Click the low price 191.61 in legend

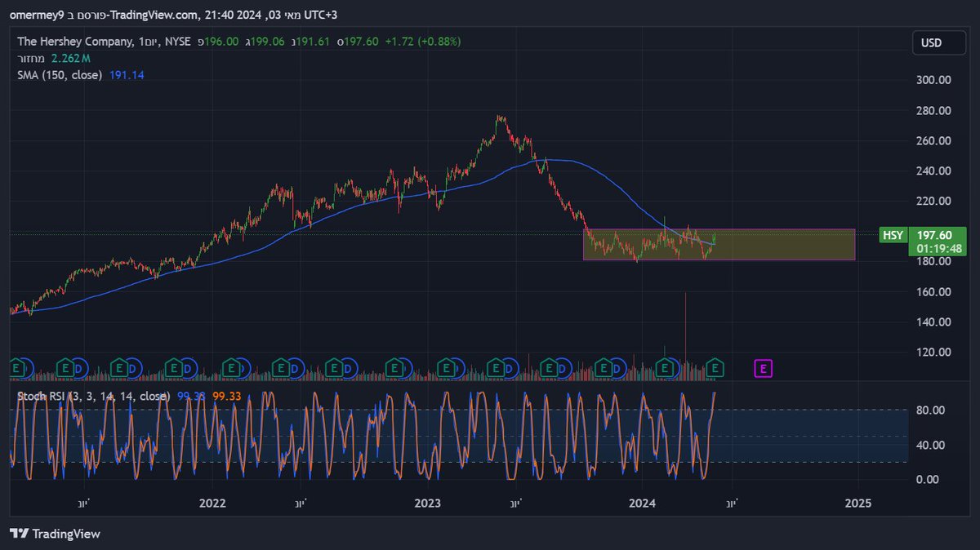(x=313, y=42)
